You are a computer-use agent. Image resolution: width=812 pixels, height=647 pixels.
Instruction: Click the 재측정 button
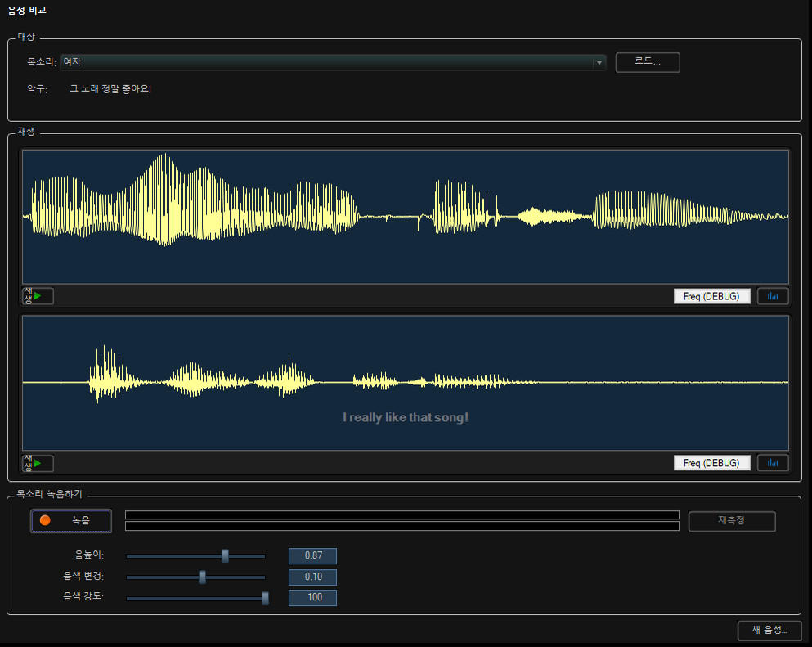tap(731, 521)
